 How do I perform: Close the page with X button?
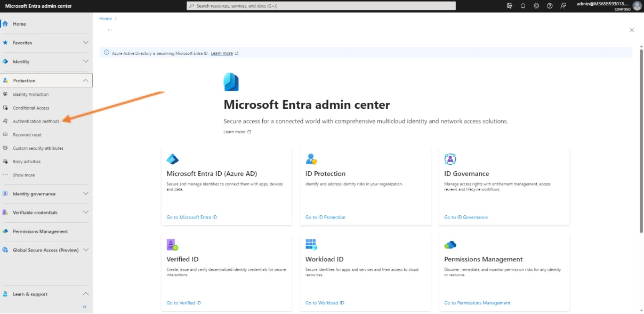[632, 30]
